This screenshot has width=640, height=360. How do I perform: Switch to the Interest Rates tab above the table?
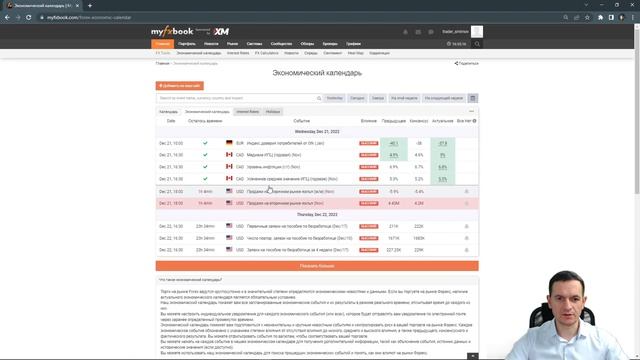(x=248, y=112)
